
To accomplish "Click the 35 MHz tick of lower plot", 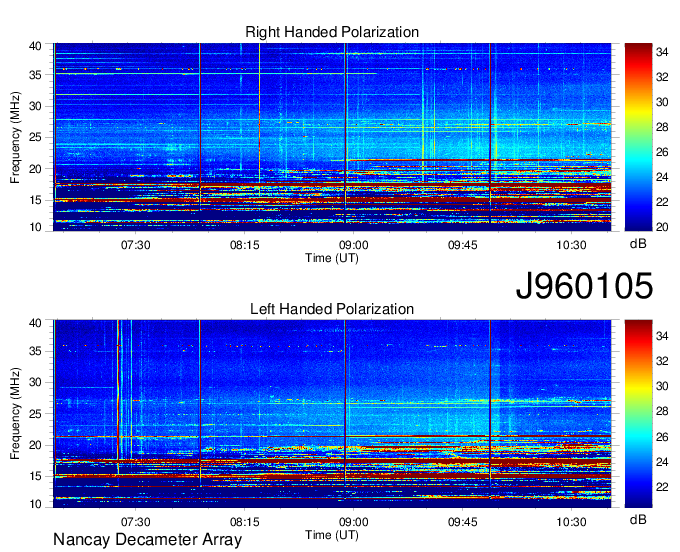I will tap(36, 351).
